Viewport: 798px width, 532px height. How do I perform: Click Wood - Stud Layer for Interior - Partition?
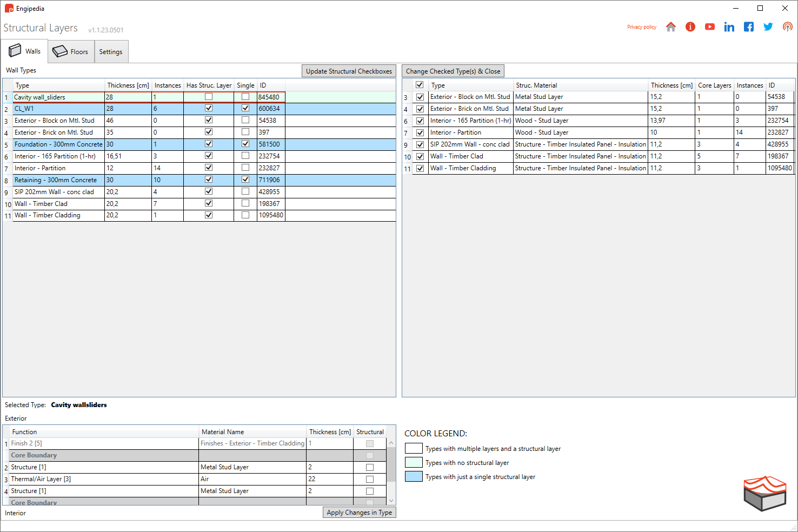tap(581, 132)
